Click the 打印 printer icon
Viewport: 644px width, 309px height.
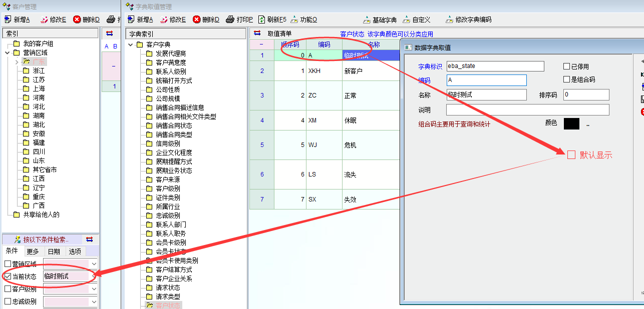click(x=230, y=19)
